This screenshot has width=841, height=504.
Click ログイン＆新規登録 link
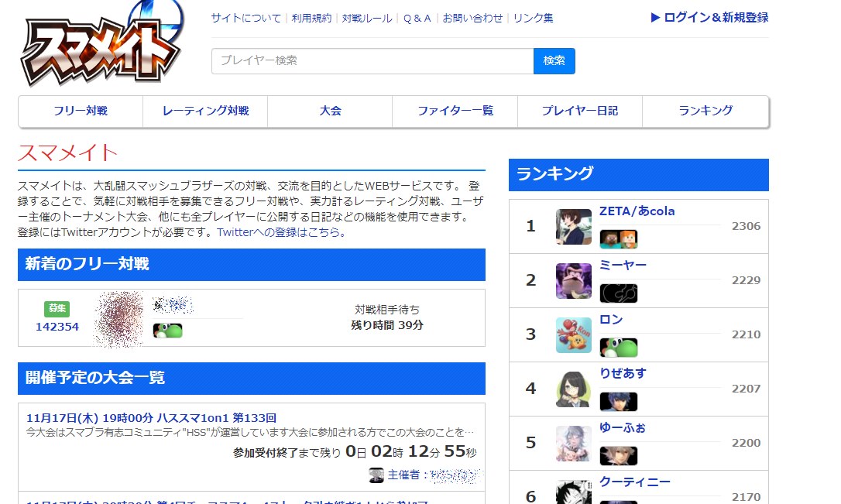tap(716, 18)
